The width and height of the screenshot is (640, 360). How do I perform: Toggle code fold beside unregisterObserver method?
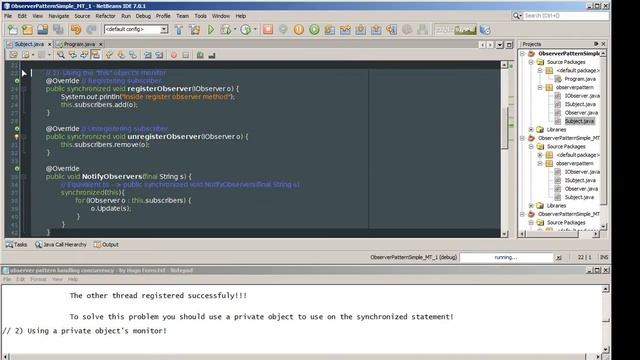coord(24,136)
